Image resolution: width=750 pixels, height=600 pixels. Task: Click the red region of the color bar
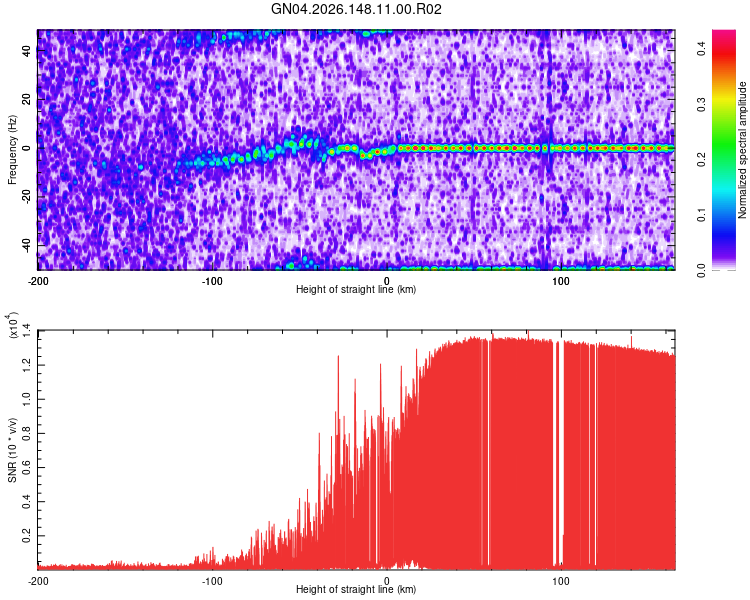(x=724, y=57)
